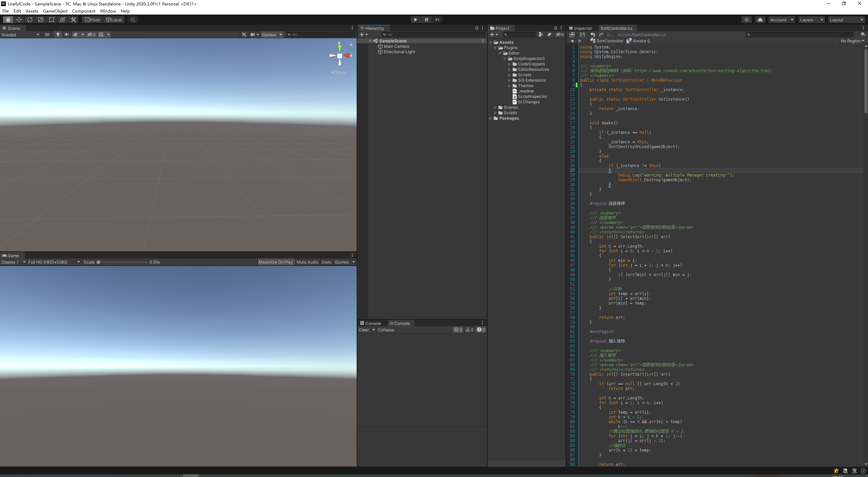Click Mute Audio in Game view
Image resolution: width=868 pixels, height=477 pixels.
click(x=307, y=262)
